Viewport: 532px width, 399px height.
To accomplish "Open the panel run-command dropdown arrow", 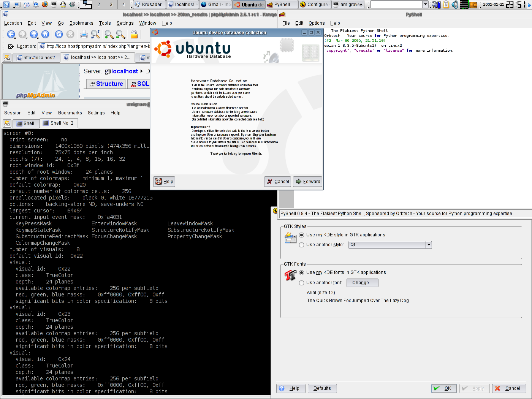I will (x=426, y=5).
